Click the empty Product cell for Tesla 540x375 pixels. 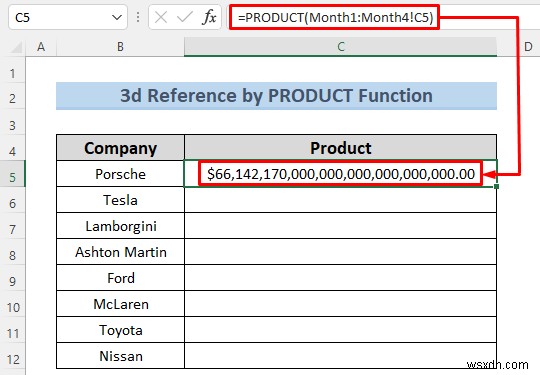341,200
